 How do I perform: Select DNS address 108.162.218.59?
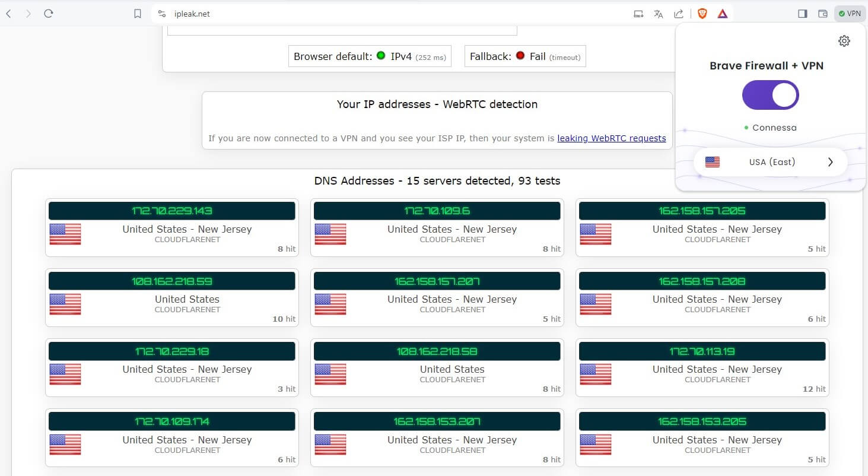coord(172,281)
